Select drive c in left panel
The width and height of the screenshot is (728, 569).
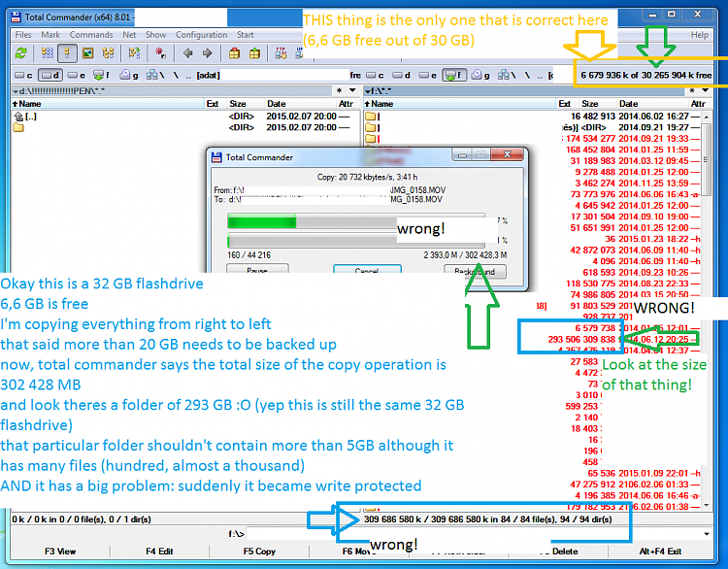pos(23,75)
